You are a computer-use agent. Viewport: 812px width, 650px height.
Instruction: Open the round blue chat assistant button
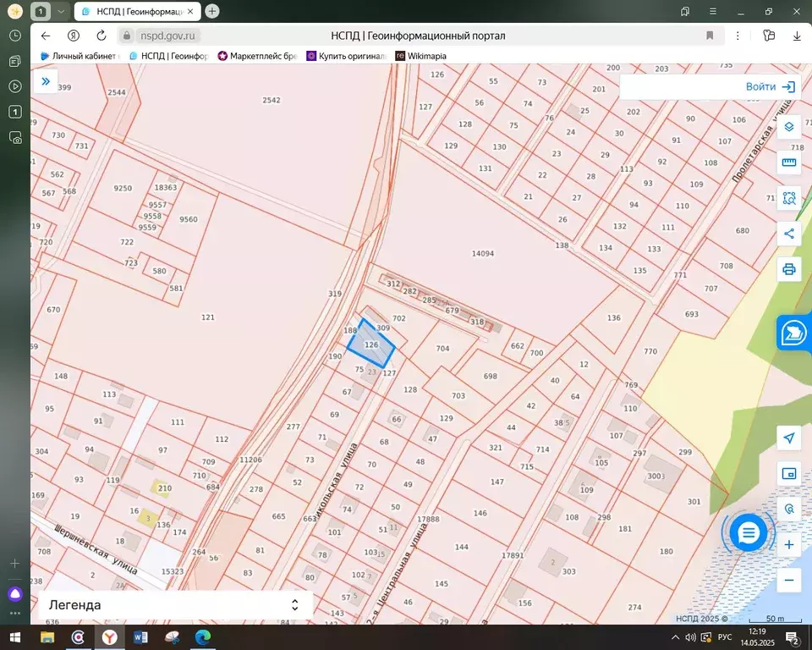pyautogui.click(x=749, y=532)
